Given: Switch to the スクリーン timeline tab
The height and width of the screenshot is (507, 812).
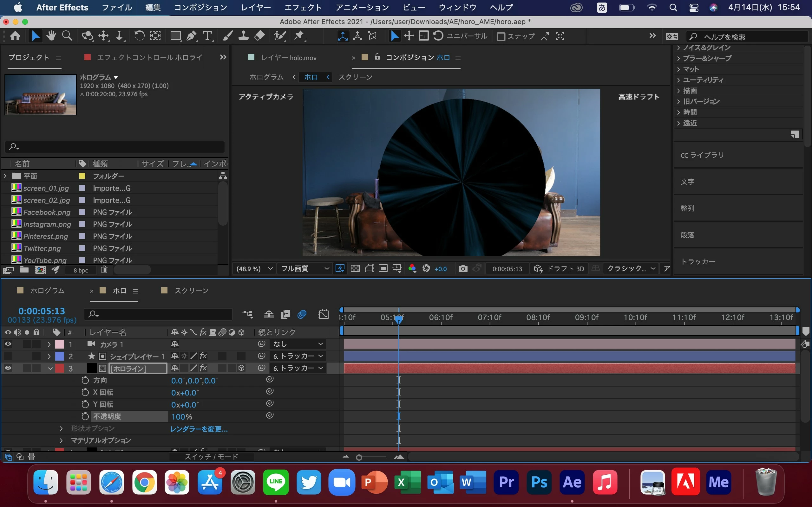Looking at the screenshot, I should pos(191,291).
